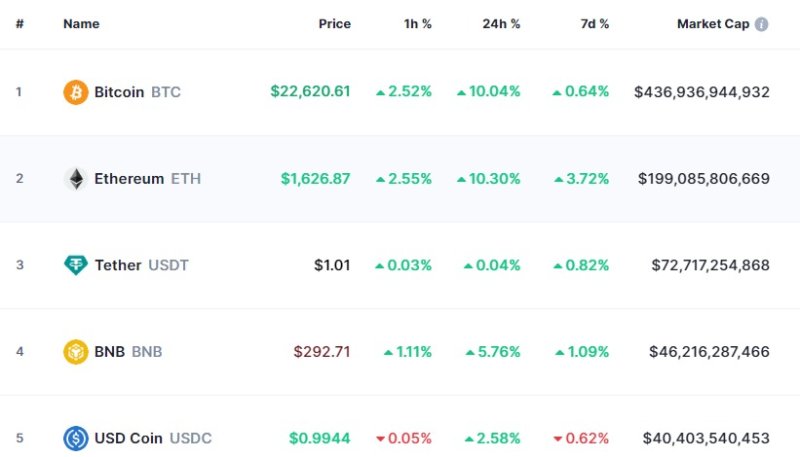Sort table by Name column header
The height and width of the screenshot is (457, 800).
[79, 24]
